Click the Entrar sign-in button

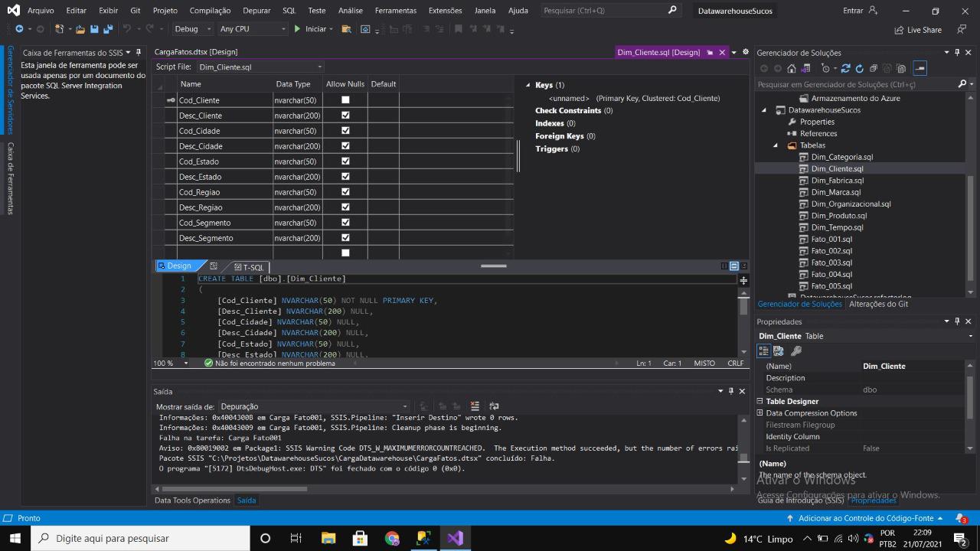click(x=860, y=11)
